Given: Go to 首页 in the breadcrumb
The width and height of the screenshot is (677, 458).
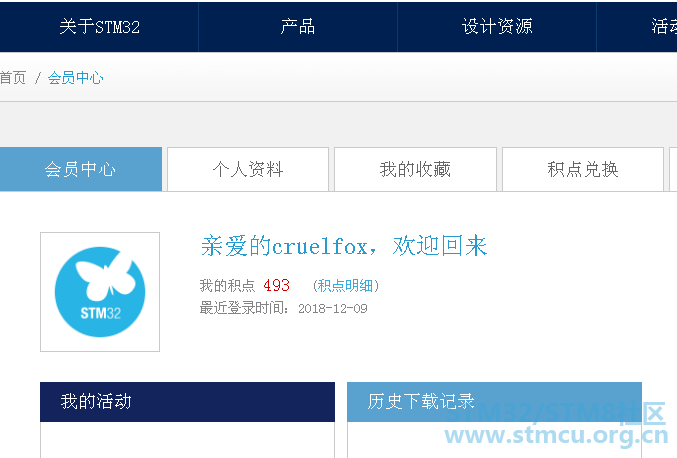Looking at the screenshot, I should tap(13, 78).
